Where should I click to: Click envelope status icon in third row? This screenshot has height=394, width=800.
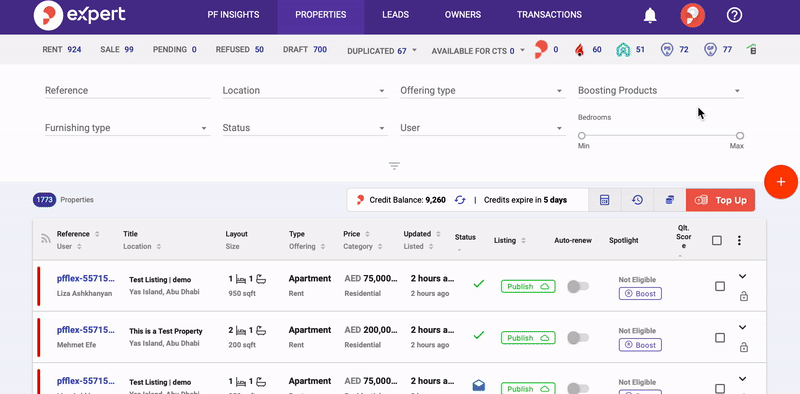coord(479,386)
